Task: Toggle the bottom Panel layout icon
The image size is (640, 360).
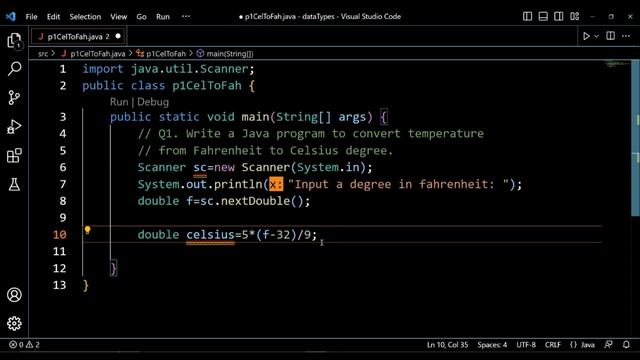Action: (543, 16)
